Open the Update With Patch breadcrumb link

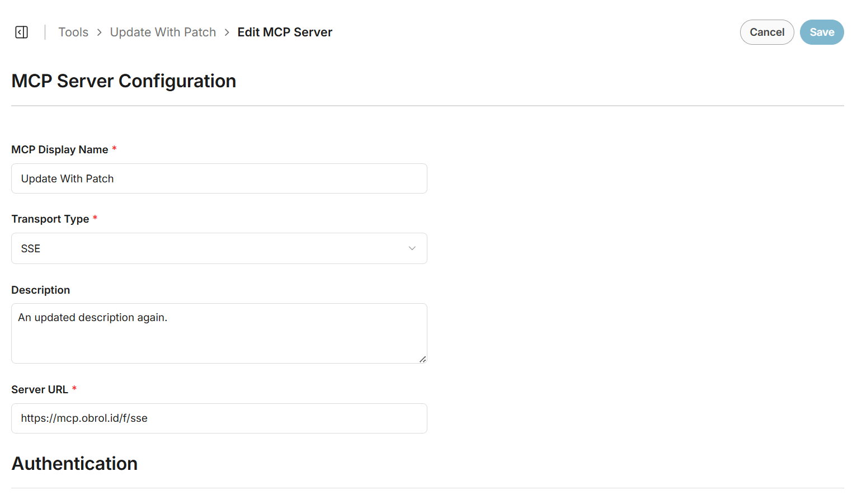coord(163,32)
